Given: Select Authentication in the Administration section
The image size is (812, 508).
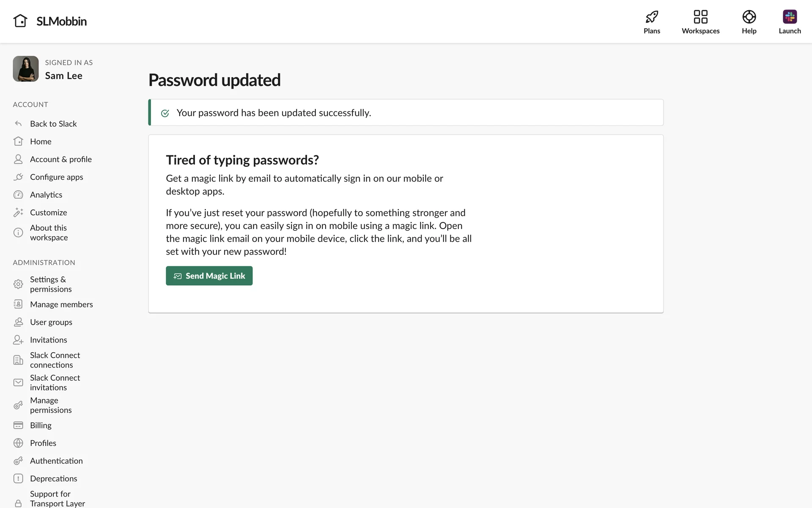Looking at the screenshot, I should pos(56,461).
